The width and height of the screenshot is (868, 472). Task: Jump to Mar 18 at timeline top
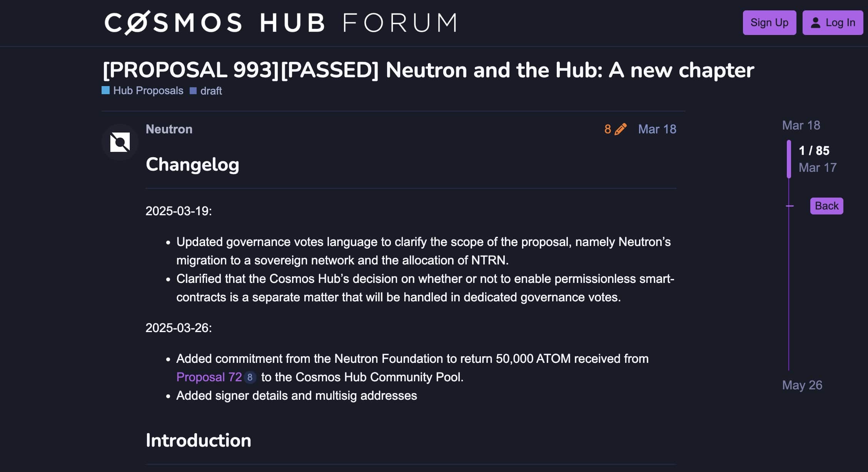(801, 125)
